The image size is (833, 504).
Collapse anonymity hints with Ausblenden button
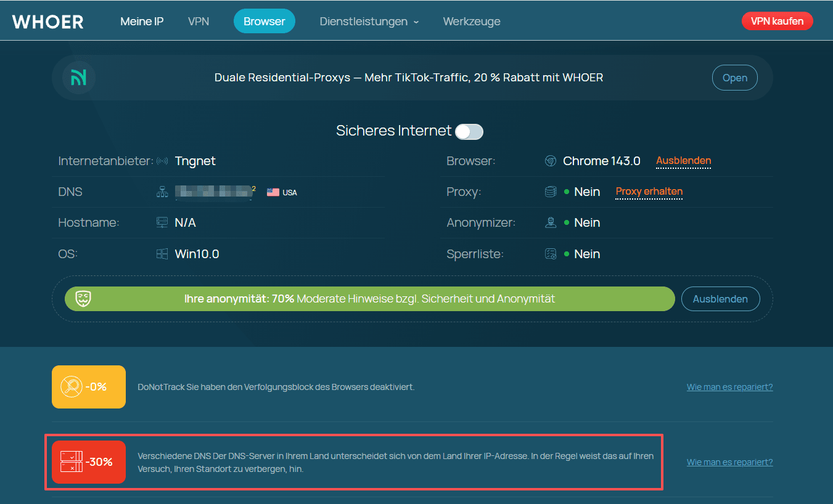click(720, 299)
